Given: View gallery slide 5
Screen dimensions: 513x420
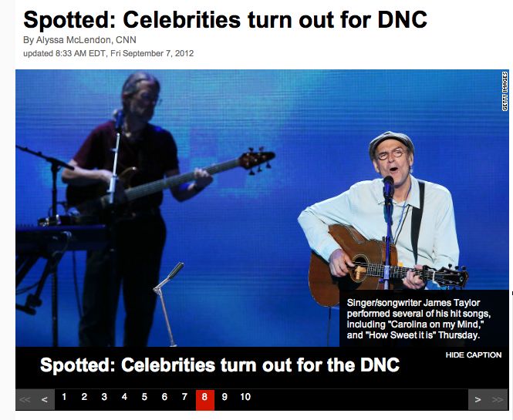Looking at the screenshot, I should [x=144, y=397].
